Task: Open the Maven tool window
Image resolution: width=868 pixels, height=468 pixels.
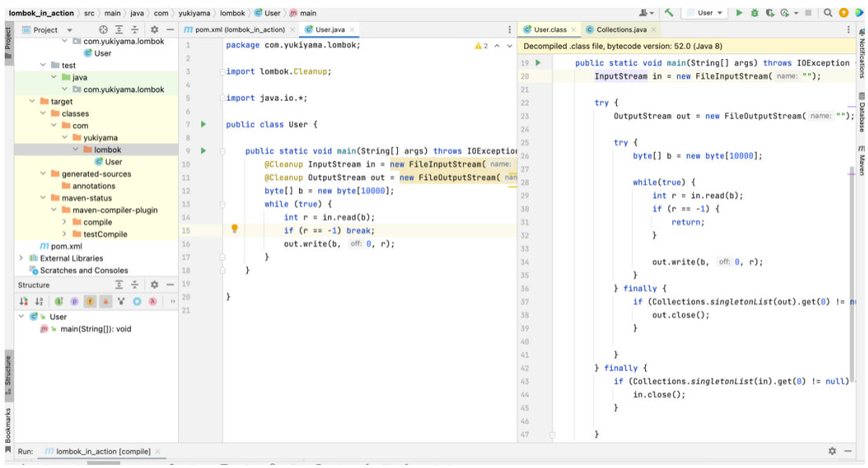Action: tap(862, 161)
